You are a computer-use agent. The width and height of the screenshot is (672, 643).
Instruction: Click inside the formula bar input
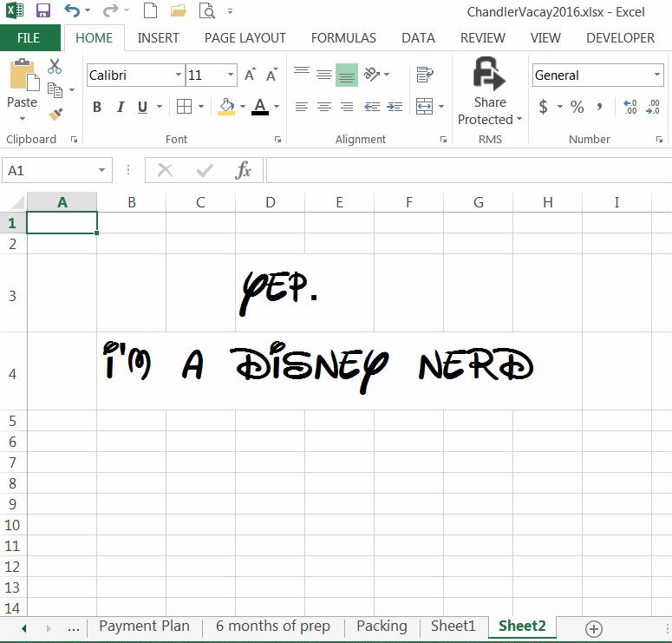point(469,170)
